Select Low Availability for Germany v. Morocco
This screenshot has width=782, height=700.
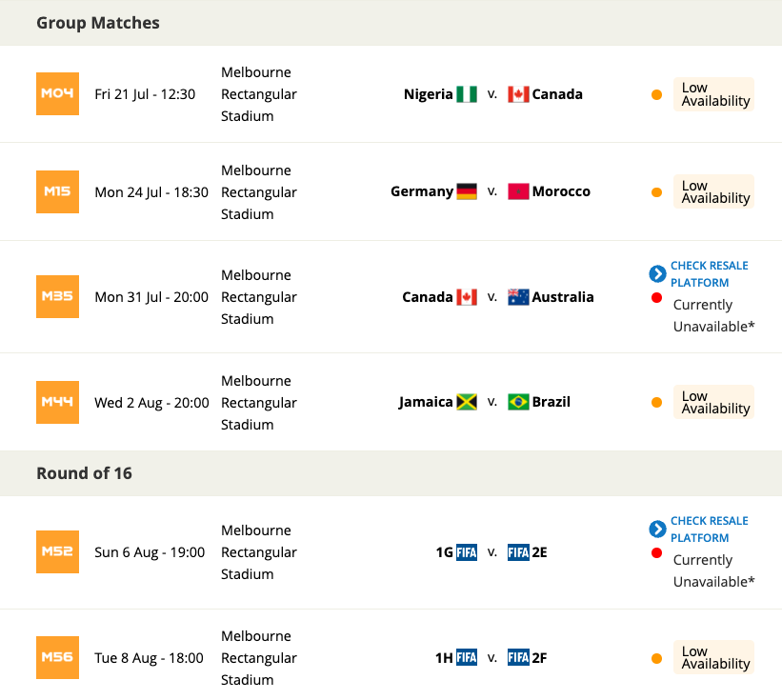[x=713, y=191]
